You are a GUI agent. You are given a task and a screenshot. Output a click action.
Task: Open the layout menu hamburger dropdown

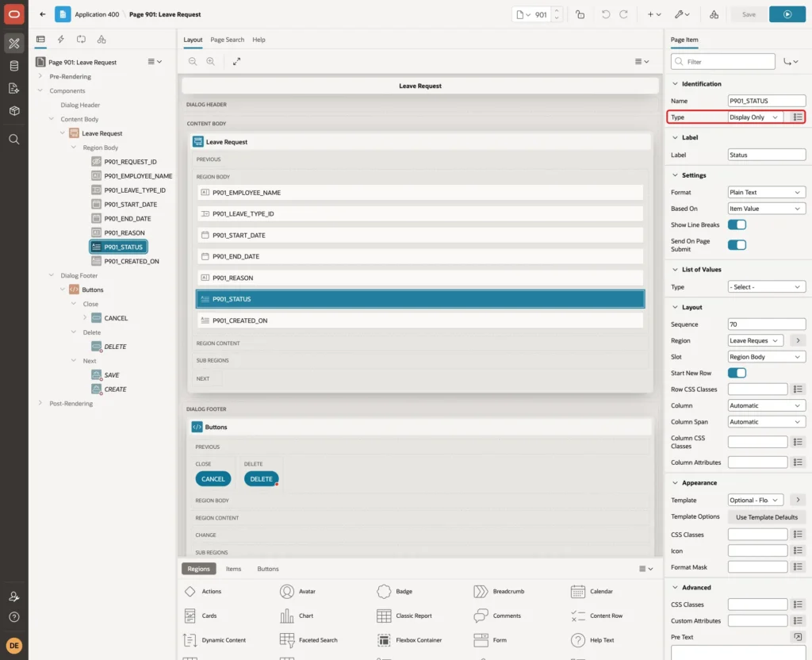[642, 61]
